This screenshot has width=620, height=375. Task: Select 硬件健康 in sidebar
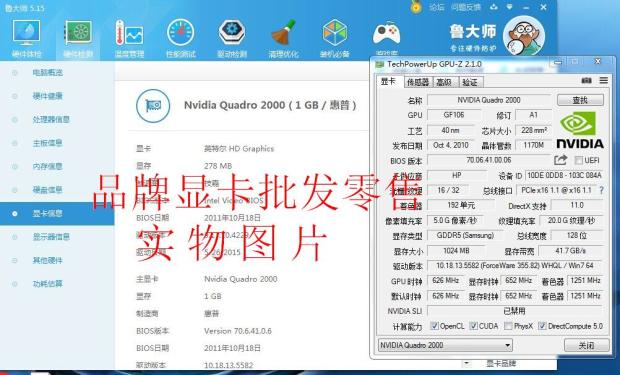tap(47, 96)
